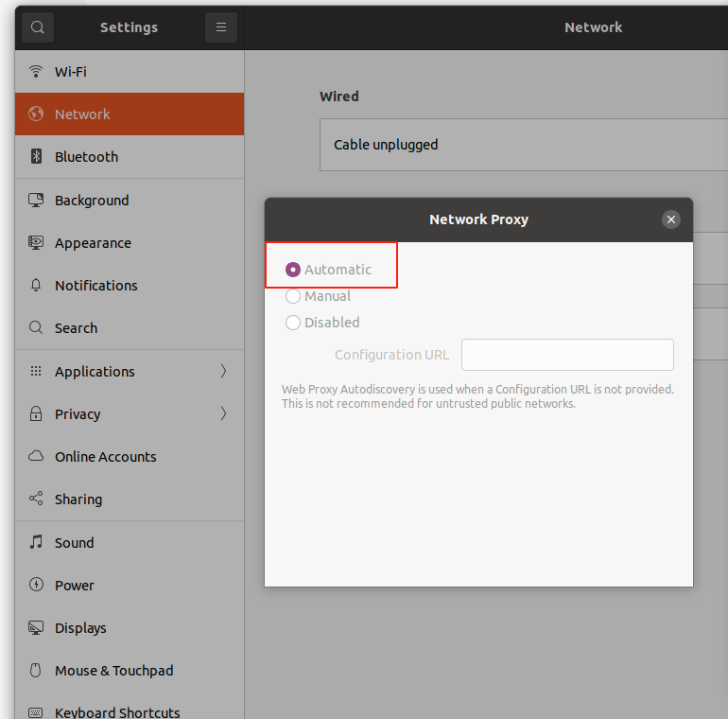The image size is (728, 719).
Task: Click the search icon in Settings header
Action: click(38, 27)
